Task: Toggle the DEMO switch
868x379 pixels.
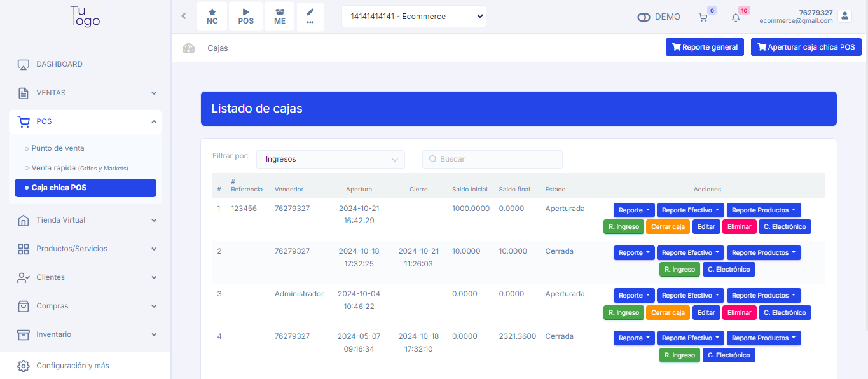Action: point(644,17)
